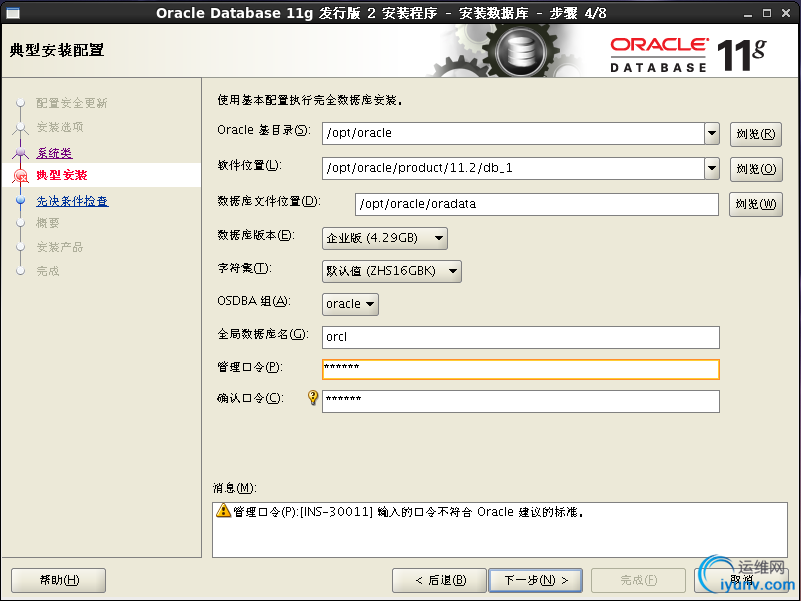Minimize the installer window
801x601 pixels.
(748, 14)
